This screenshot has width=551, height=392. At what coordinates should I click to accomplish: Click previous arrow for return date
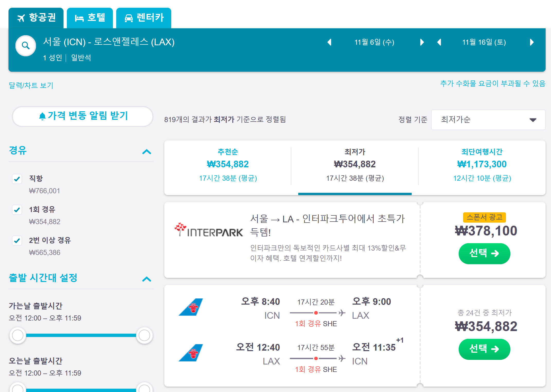tap(439, 42)
